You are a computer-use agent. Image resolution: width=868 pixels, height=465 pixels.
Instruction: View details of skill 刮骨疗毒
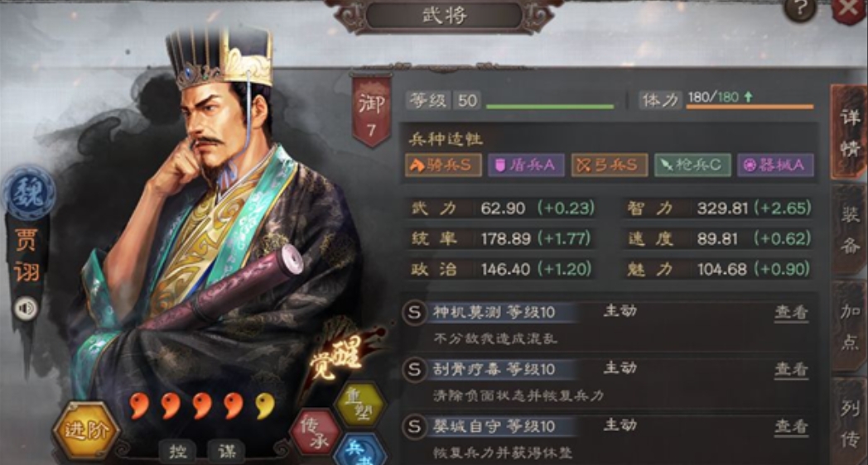[791, 369]
